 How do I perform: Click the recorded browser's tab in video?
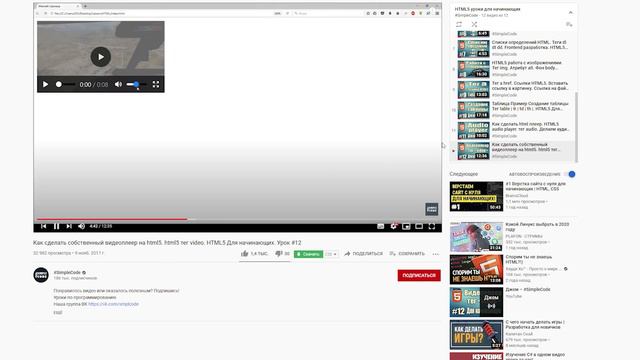58,6
